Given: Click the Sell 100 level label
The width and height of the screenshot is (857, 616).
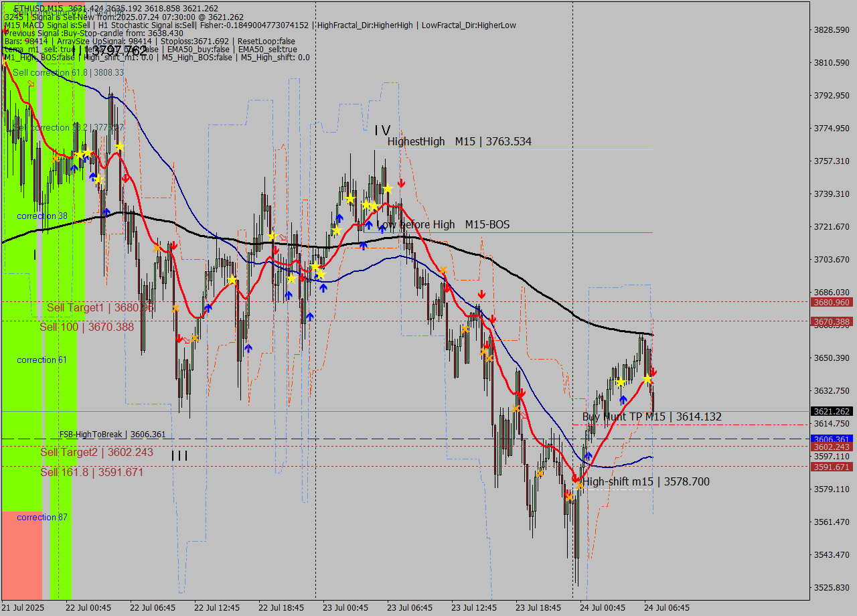Looking at the screenshot, I should 86,327.
